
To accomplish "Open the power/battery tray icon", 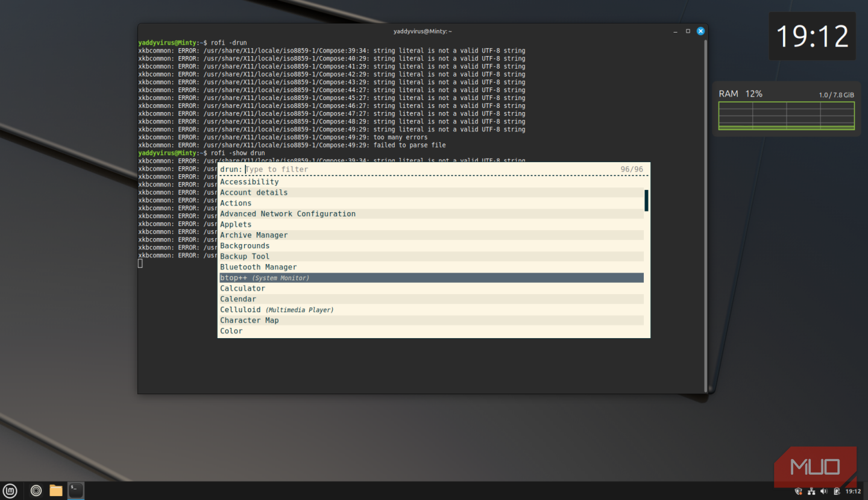I will tap(836, 492).
